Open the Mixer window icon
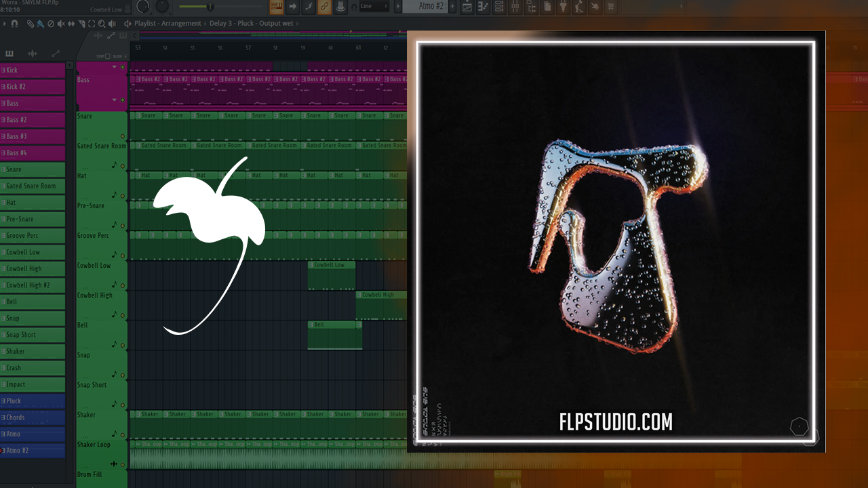This screenshot has height=488, width=868. tap(515, 7)
